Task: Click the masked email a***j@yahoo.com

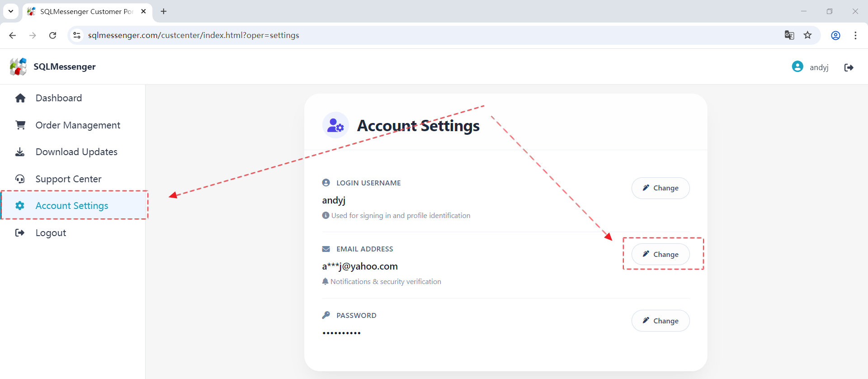Action: click(x=360, y=266)
